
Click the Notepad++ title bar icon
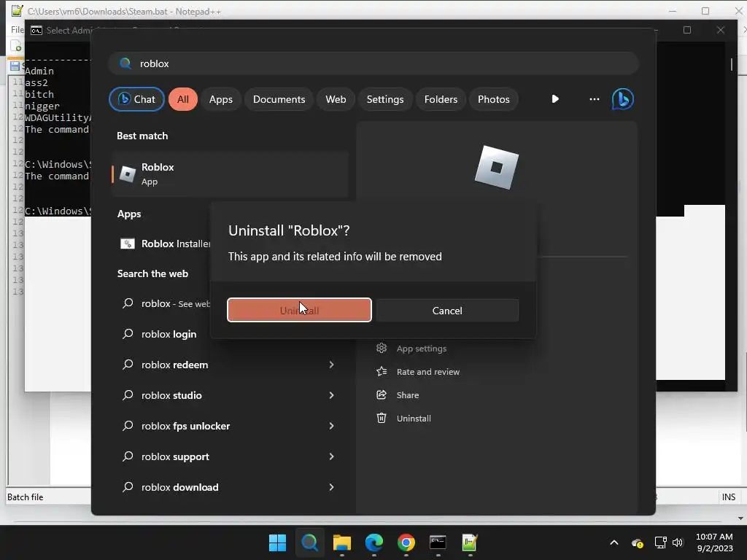pyautogui.click(x=18, y=10)
